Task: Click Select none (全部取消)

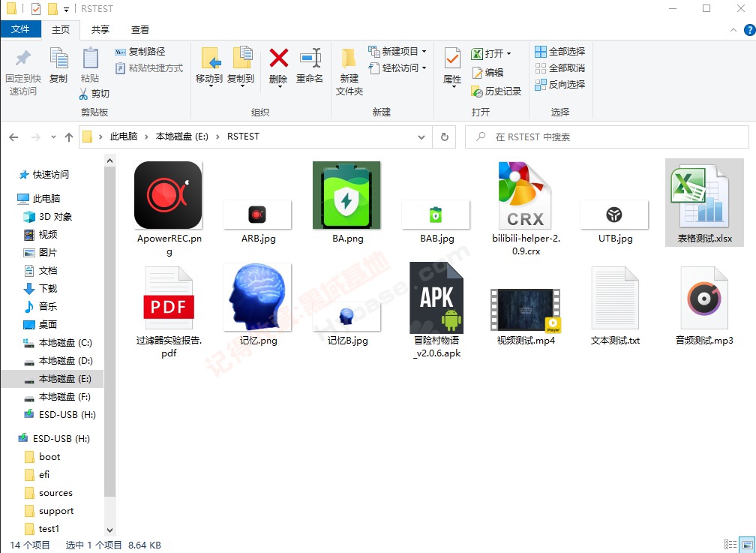Action: pos(559,68)
